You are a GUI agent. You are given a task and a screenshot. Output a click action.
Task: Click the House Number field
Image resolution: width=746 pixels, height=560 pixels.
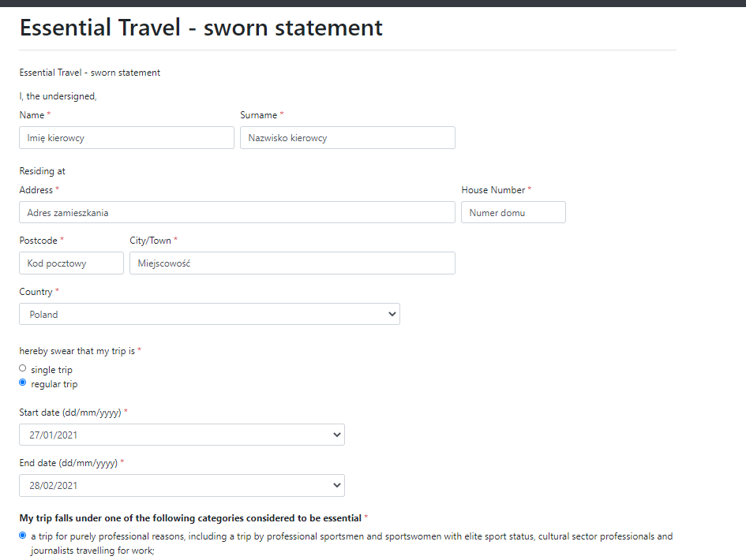tap(513, 212)
